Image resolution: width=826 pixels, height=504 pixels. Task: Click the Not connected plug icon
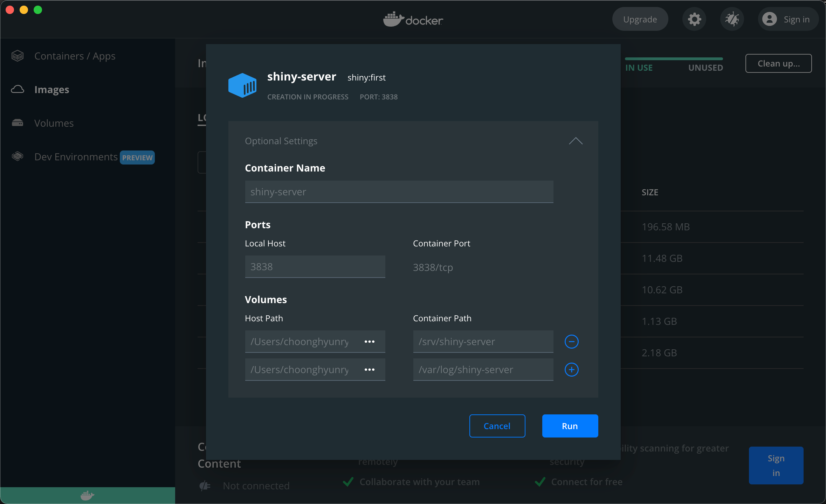coord(205,486)
